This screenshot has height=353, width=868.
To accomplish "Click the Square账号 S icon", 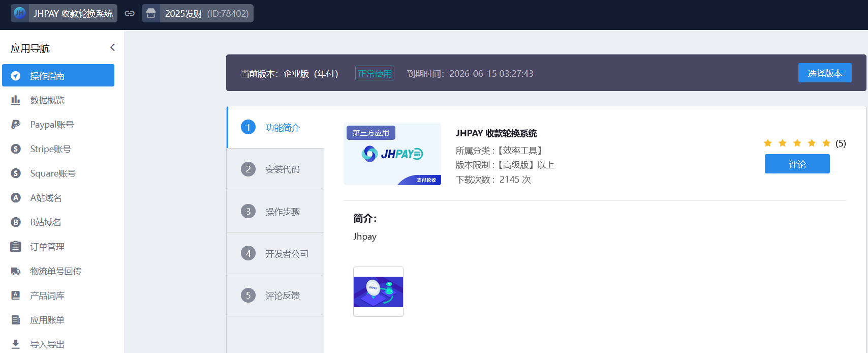I will coord(16,173).
